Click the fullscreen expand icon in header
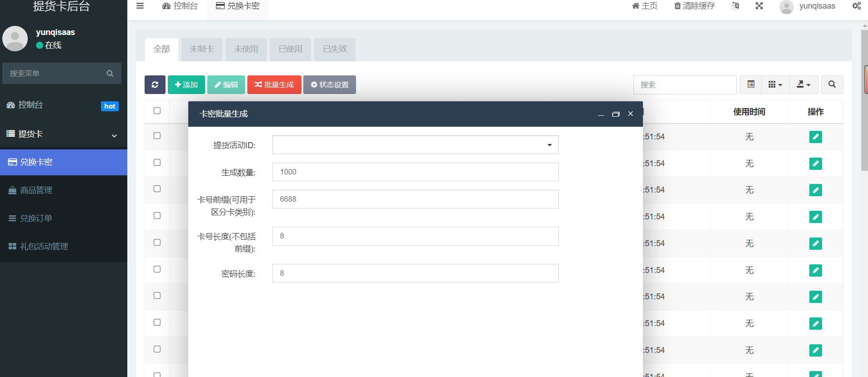 tap(759, 6)
